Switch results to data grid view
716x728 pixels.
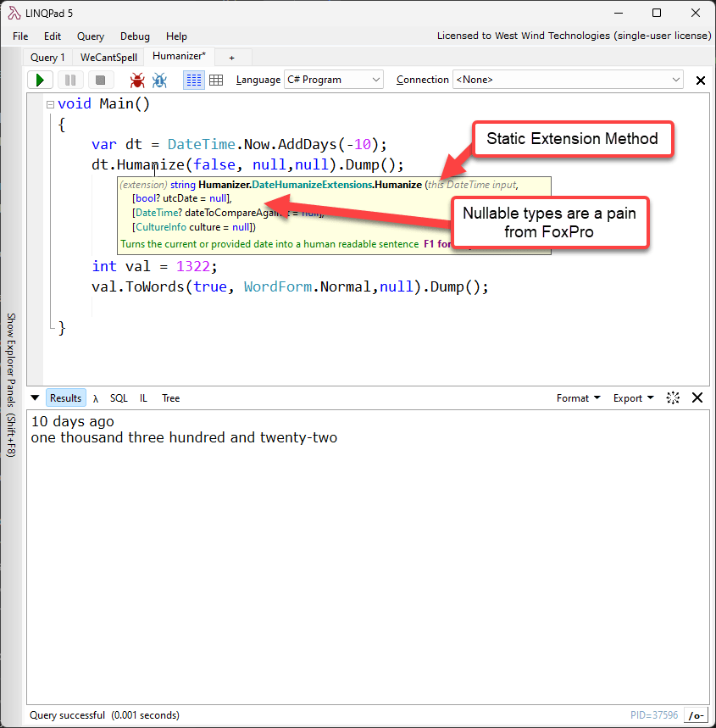coord(216,80)
